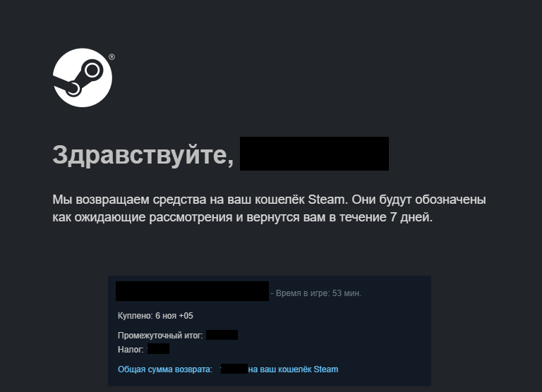Image resolution: width=542 pixels, height=392 pixels.
Task: Click the 6 ноя purchase date value
Action: tap(166, 316)
